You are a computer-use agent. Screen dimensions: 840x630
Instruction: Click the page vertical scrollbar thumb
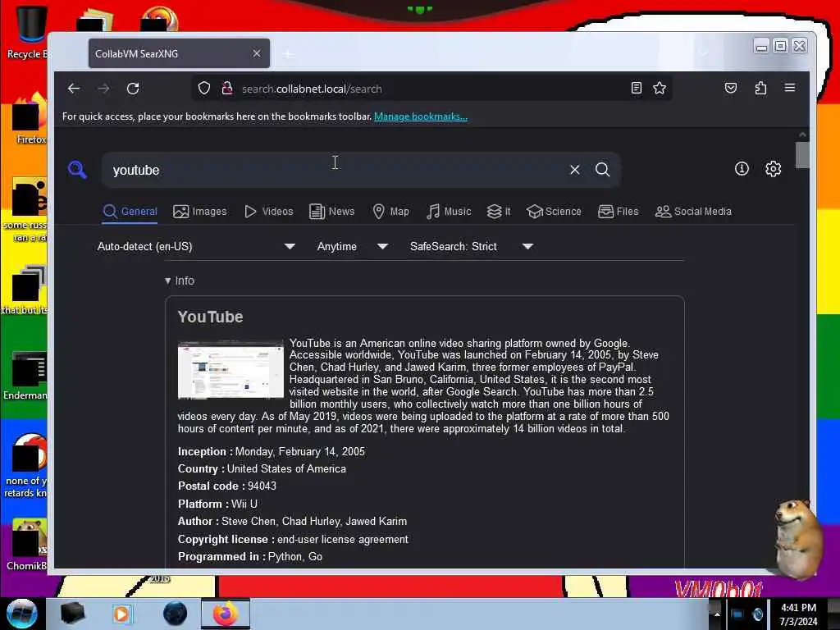coord(802,155)
